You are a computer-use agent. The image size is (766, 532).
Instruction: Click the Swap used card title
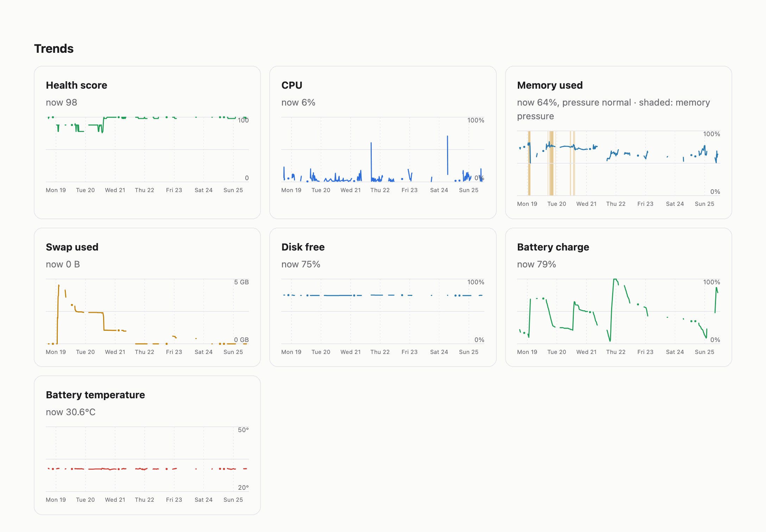pyautogui.click(x=72, y=247)
